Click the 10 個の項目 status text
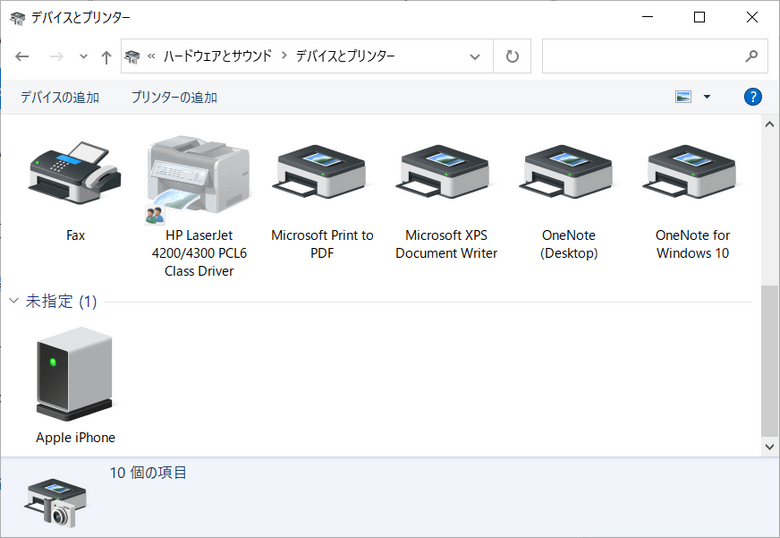The height and width of the screenshot is (538, 780). (x=148, y=472)
